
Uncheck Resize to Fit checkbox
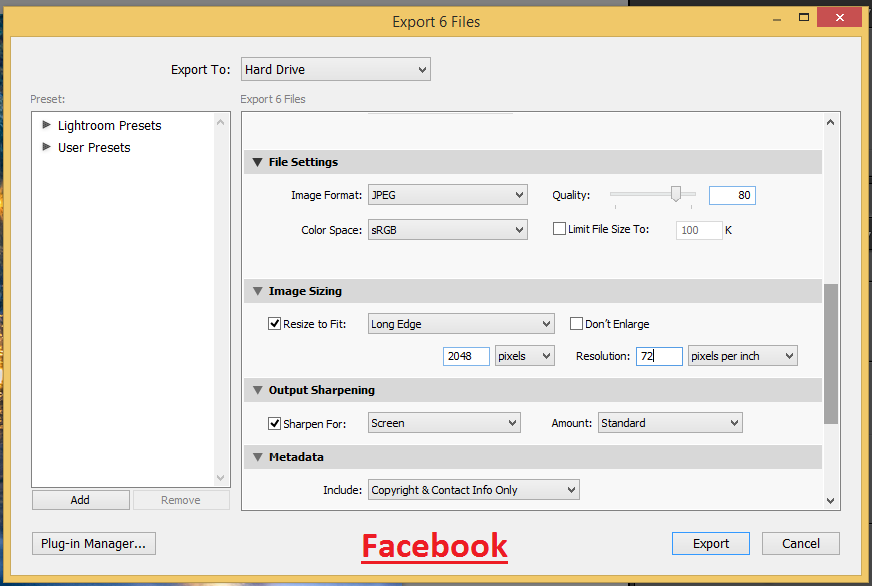274,324
